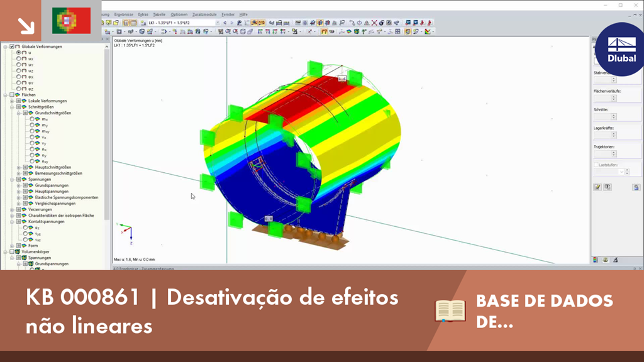The image size is (644, 362).
Task: Click the colored results diagram icon
Action: click(428, 31)
